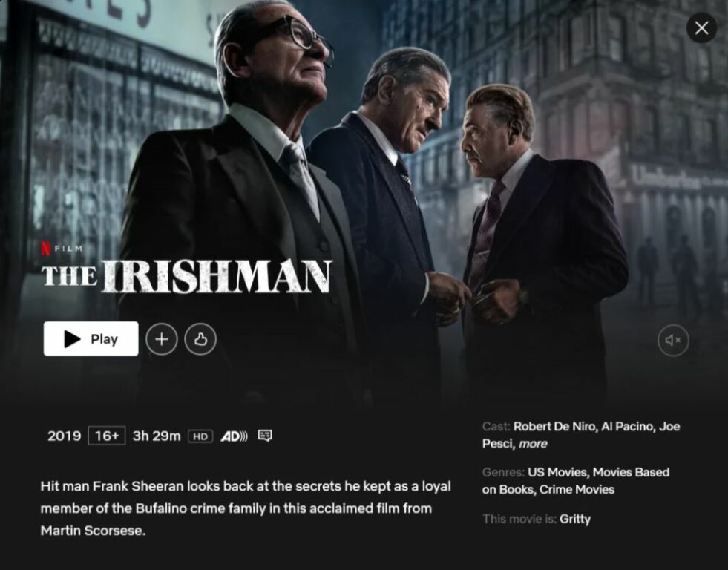Click the Netflix N Film logo
The height and width of the screenshot is (570, 728).
62,249
